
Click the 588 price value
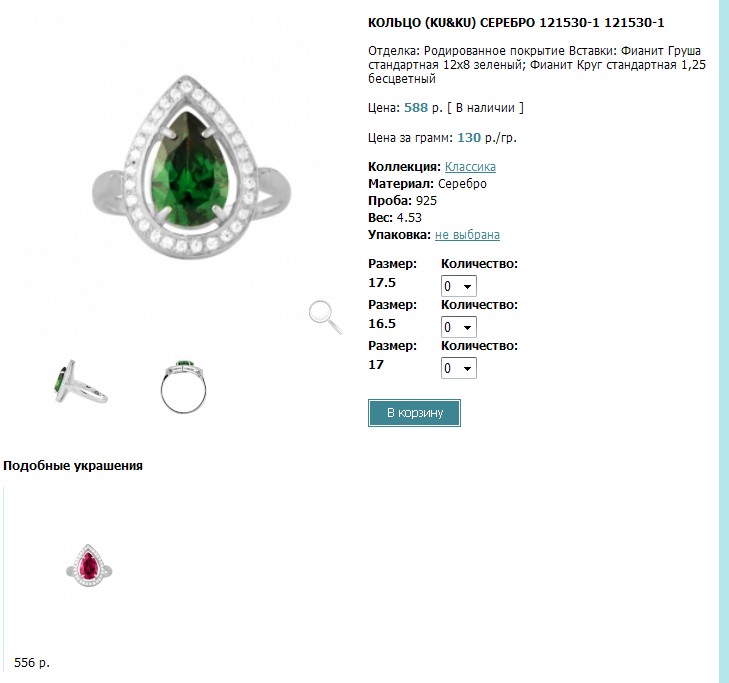[416, 108]
